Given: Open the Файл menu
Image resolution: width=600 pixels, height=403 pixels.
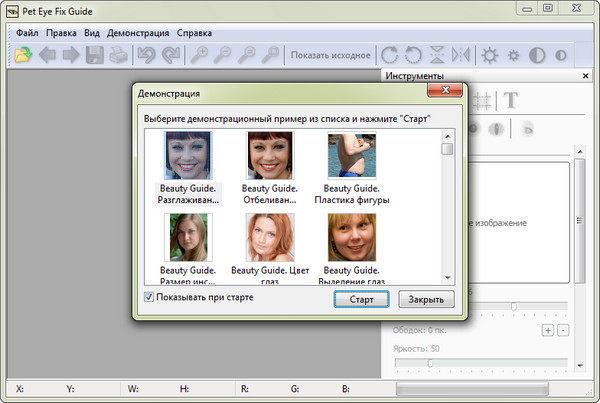Looking at the screenshot, I should coord(27,32).
